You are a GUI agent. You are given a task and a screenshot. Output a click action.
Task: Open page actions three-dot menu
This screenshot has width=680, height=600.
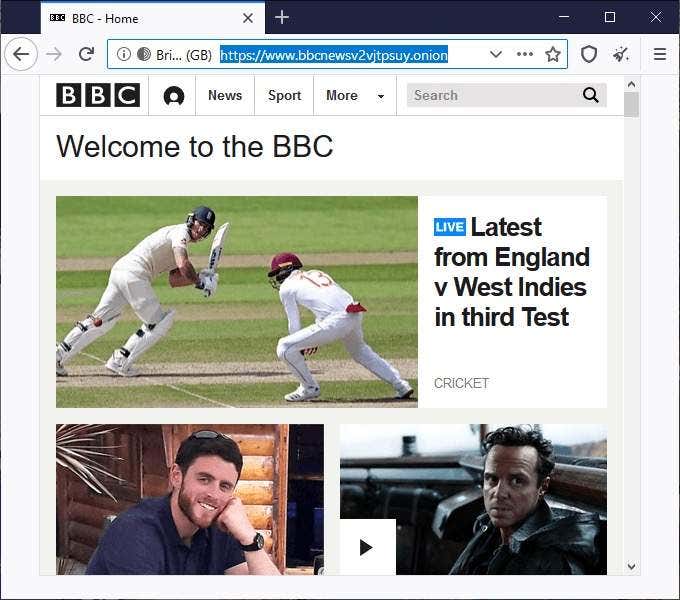point(525,54)
